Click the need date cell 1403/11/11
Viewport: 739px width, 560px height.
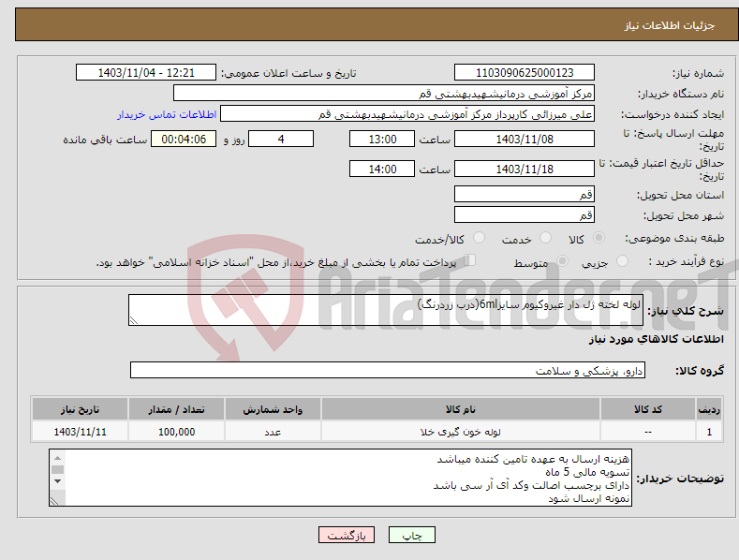(80, 432)
